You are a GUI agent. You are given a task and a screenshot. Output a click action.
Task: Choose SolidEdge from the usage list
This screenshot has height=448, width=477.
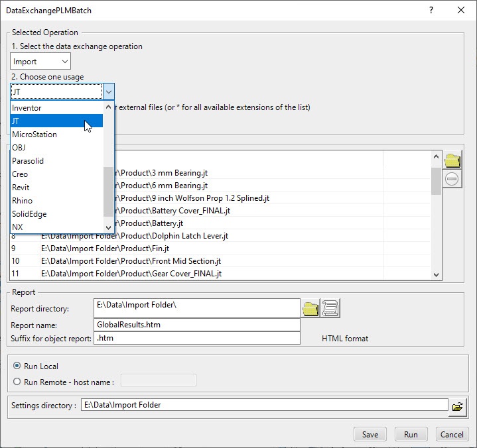[x=56, y=214]
